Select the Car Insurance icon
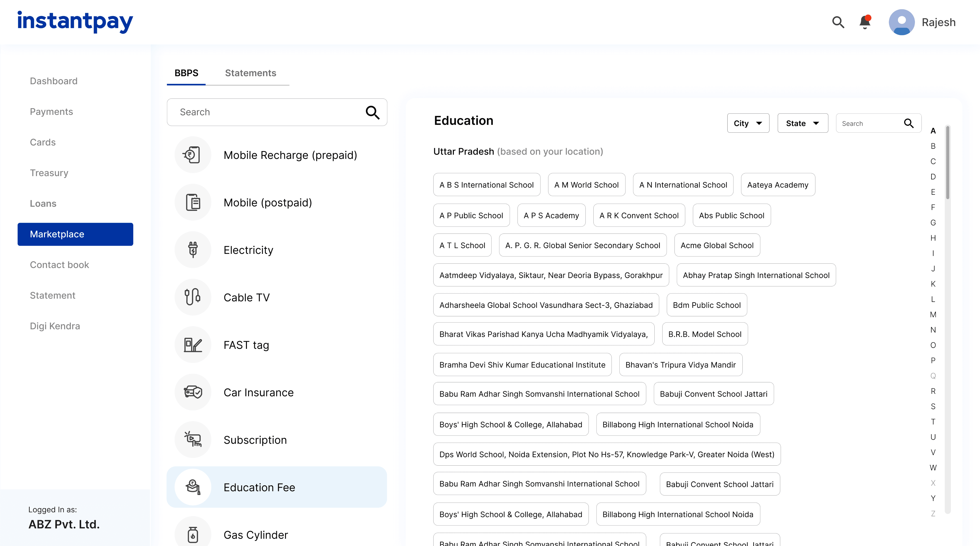Screen dimensions: 980x546 tap(193, 392)
